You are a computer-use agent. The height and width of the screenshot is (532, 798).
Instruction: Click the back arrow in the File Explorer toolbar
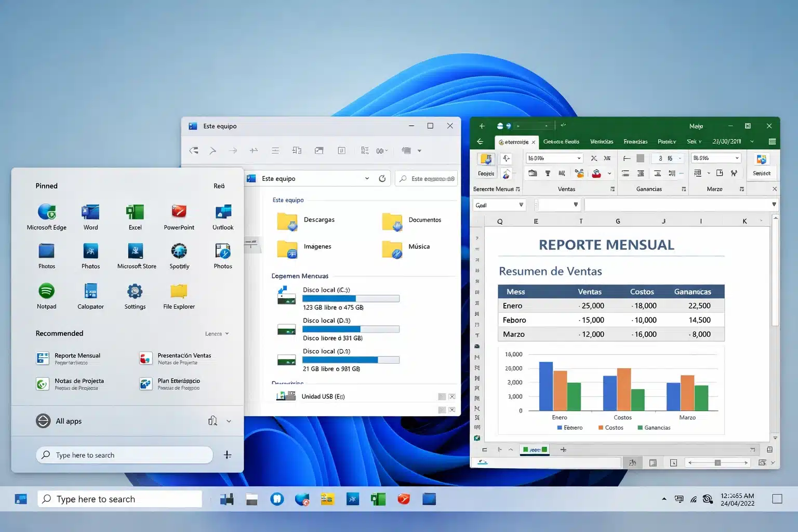194,150
